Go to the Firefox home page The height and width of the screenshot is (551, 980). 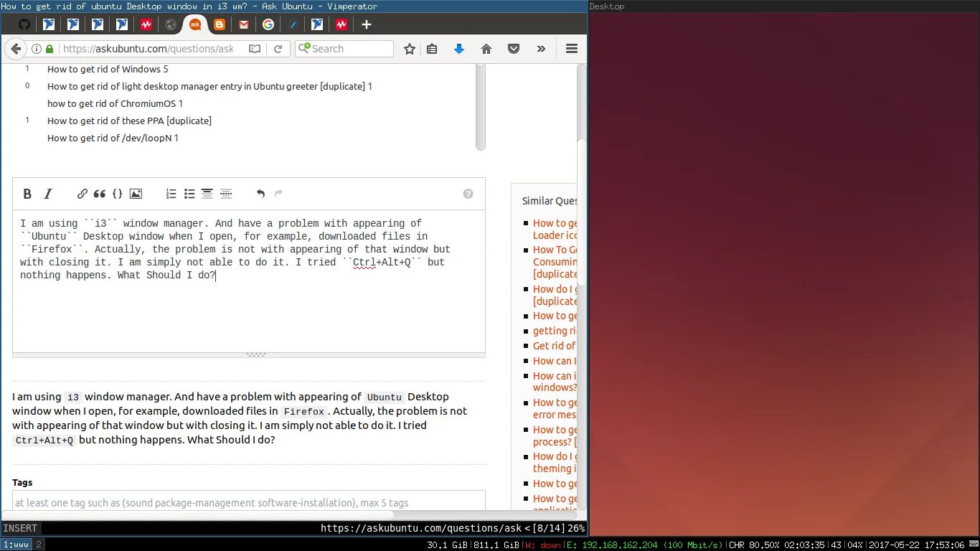[486, 49]
